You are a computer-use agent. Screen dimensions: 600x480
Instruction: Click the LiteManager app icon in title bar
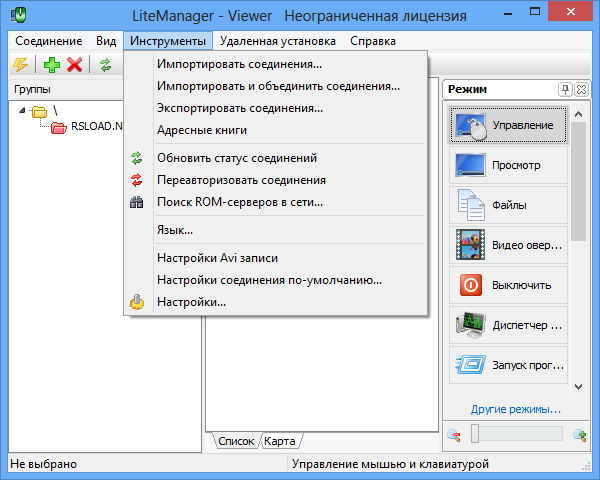point(18,15)
